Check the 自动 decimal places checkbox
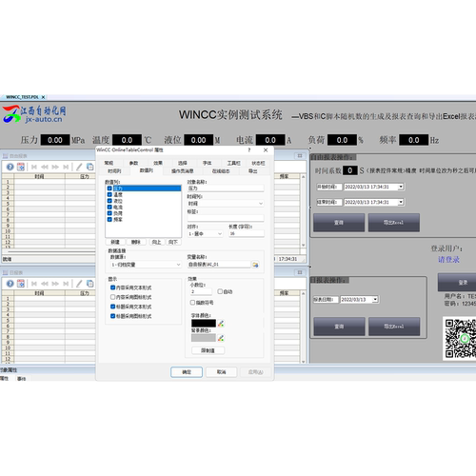The image size is (476, 476). click(220, 291)
